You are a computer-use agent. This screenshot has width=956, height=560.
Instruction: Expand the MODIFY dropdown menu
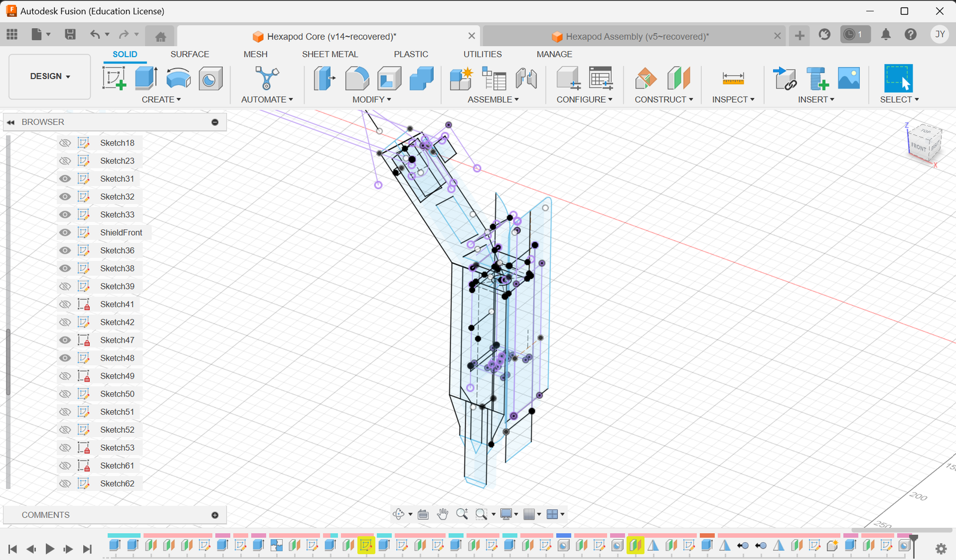pyautogui.click(x=372, y=99)
